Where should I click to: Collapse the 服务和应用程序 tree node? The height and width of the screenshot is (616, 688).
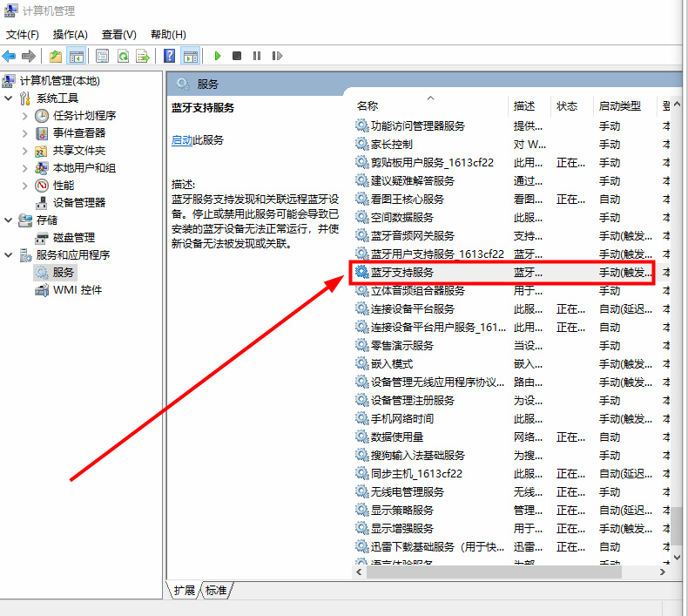point(9,254)
